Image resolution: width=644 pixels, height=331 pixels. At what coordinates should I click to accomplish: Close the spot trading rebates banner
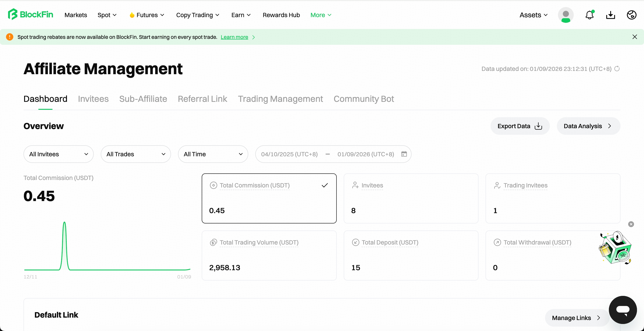pos(635,37)
